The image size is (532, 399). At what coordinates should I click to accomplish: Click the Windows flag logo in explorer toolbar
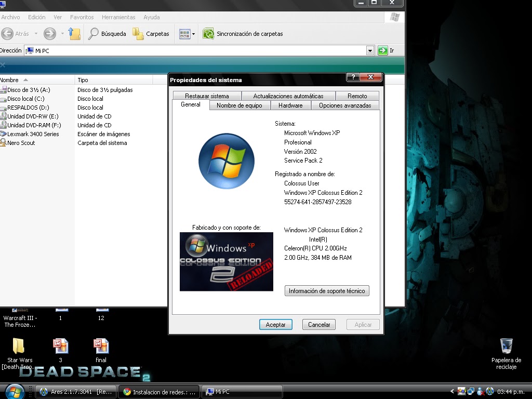[x=394, y=17]
